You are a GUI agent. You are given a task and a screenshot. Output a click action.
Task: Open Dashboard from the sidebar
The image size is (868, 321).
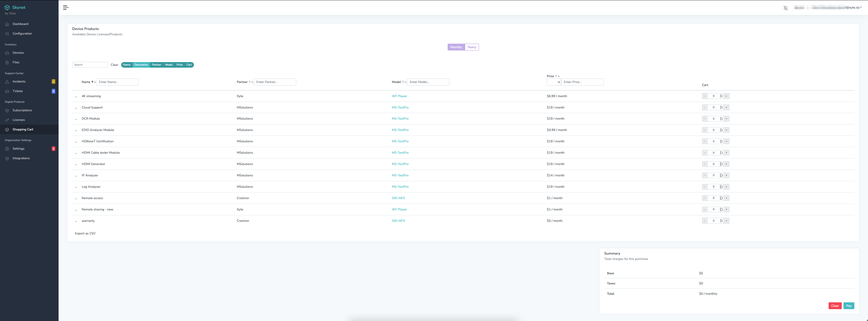point(20,24)
